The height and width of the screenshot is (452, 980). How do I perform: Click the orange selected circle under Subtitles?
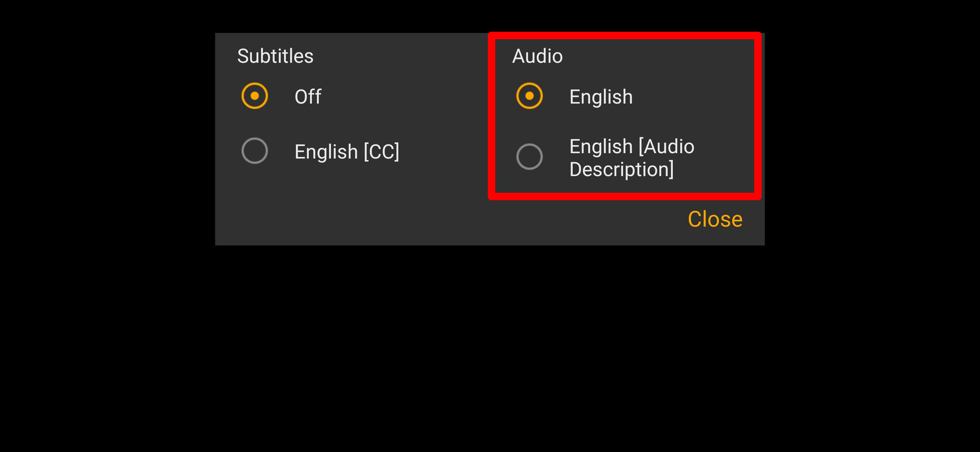coord(255,96)
